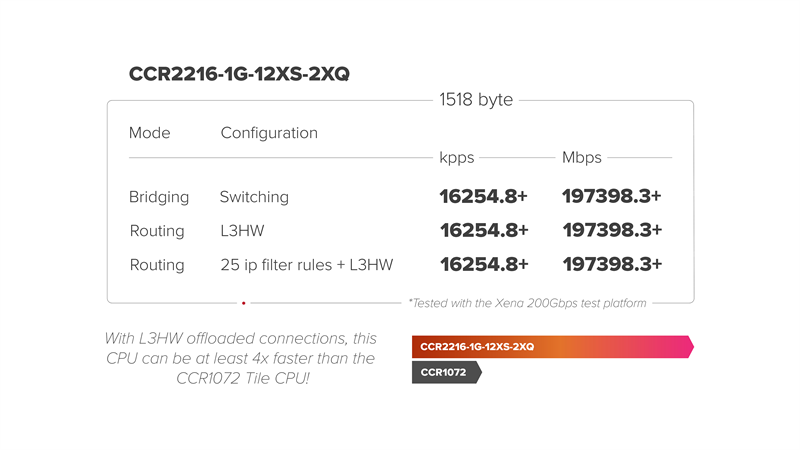This screenshot has width=800, height=450.
Task: Select the Mode column header
Action: click(x=150, y=133)
